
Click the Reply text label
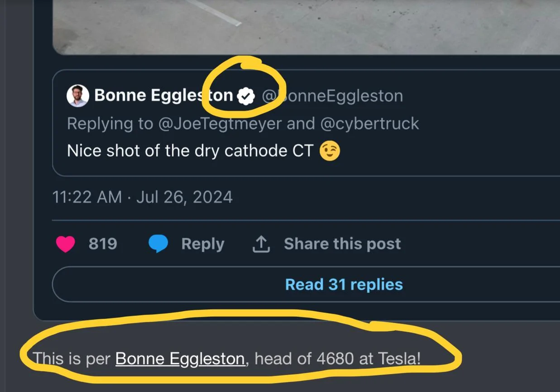[x=203, y=244]
